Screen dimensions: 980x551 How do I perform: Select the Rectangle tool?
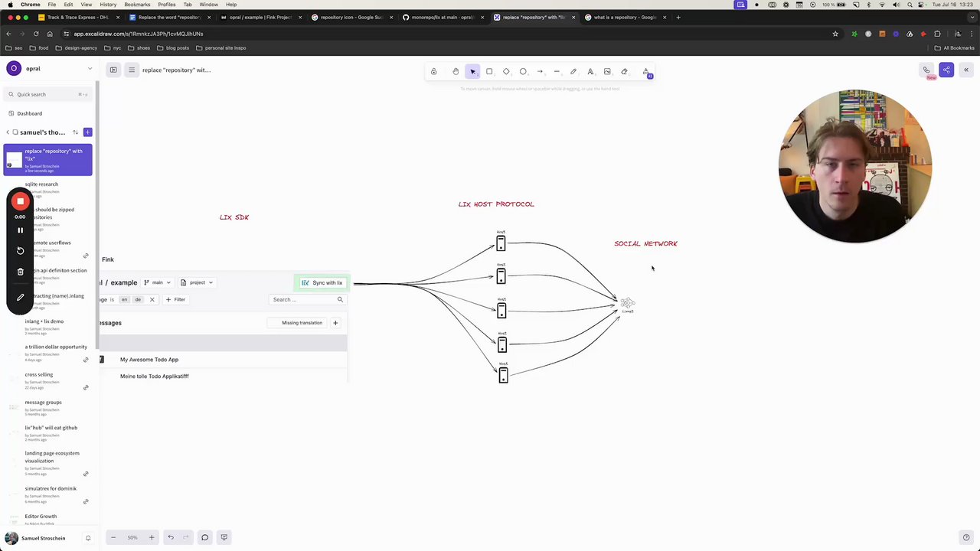pyautogui.click(x=489, y=72)
